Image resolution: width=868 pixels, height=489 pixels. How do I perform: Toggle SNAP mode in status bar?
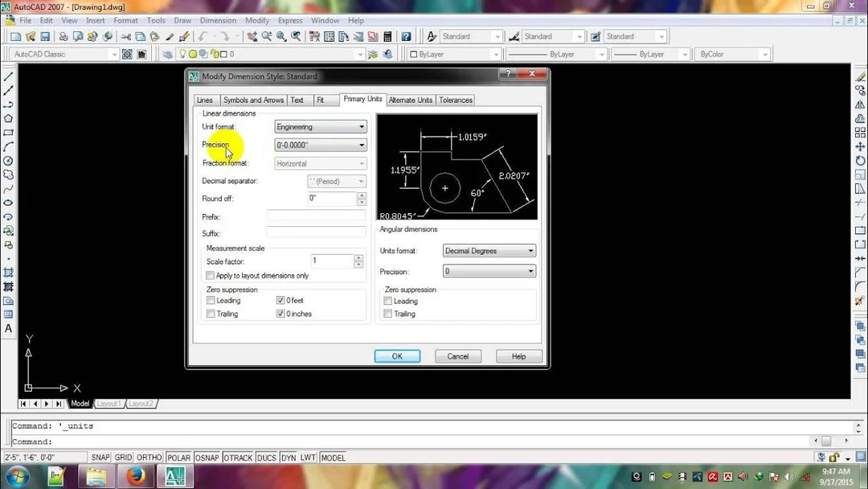coord(100,458)
